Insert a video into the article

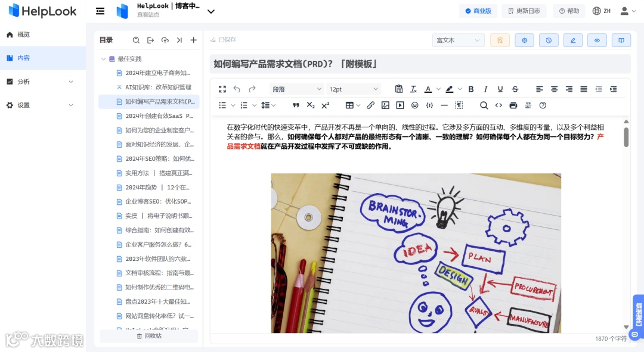[400, 105]
